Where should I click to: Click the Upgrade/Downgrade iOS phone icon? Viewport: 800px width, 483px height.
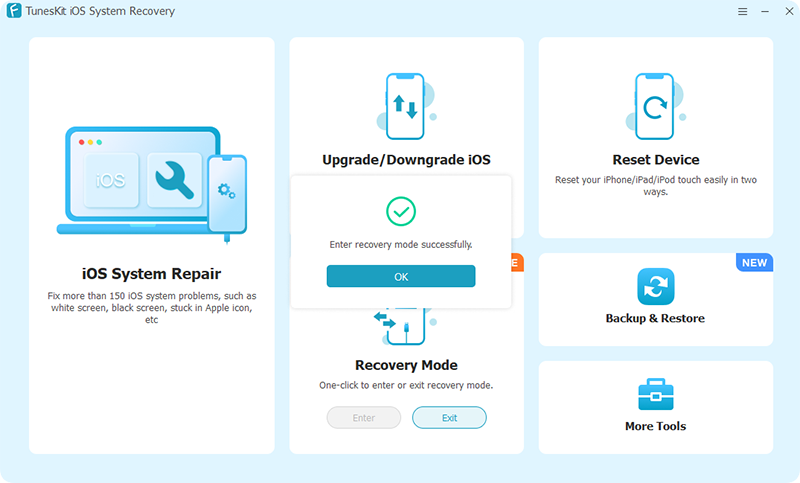406,107
